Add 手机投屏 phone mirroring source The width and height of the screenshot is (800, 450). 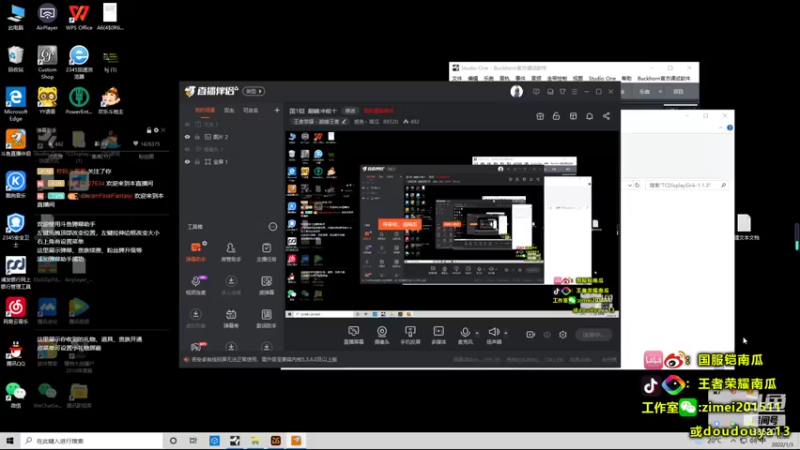tap(410, 335)
